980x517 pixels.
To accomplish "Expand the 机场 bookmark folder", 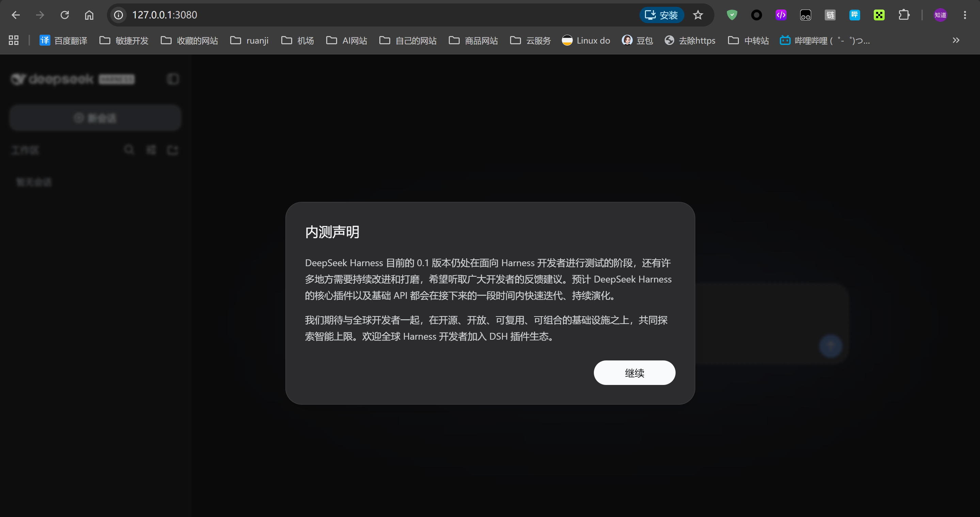I will coord(297,40).
